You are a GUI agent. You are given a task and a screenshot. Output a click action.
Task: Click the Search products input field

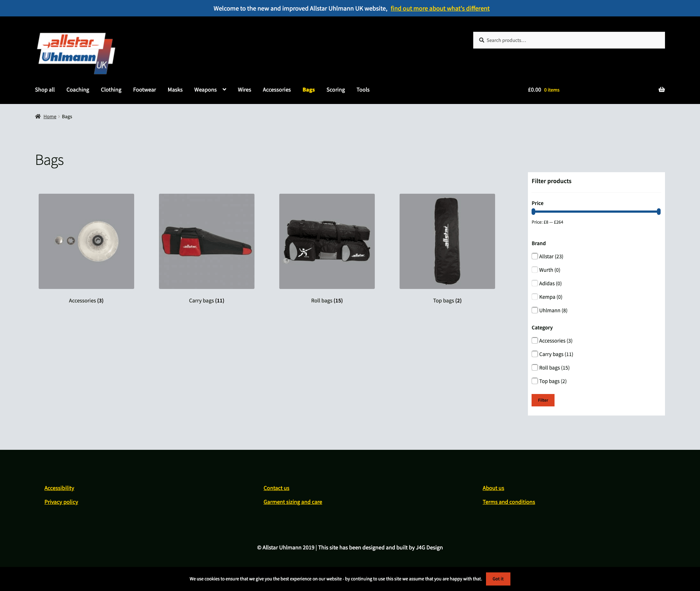[569, 40]
